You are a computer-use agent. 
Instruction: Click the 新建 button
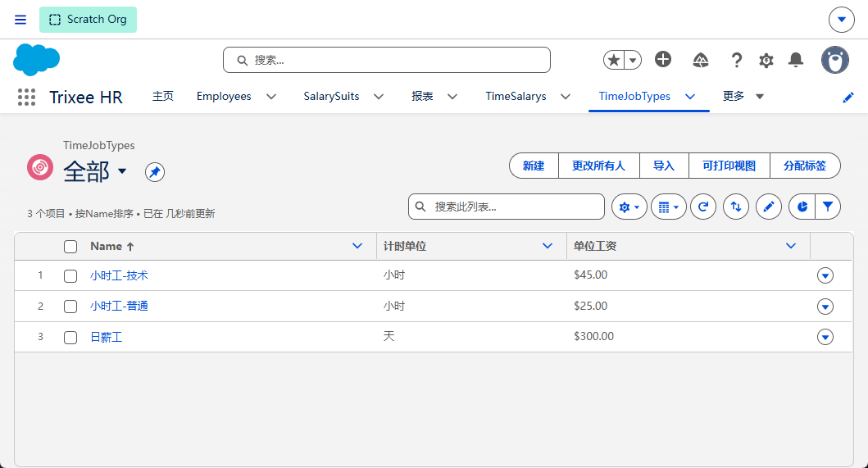[534, 166]
